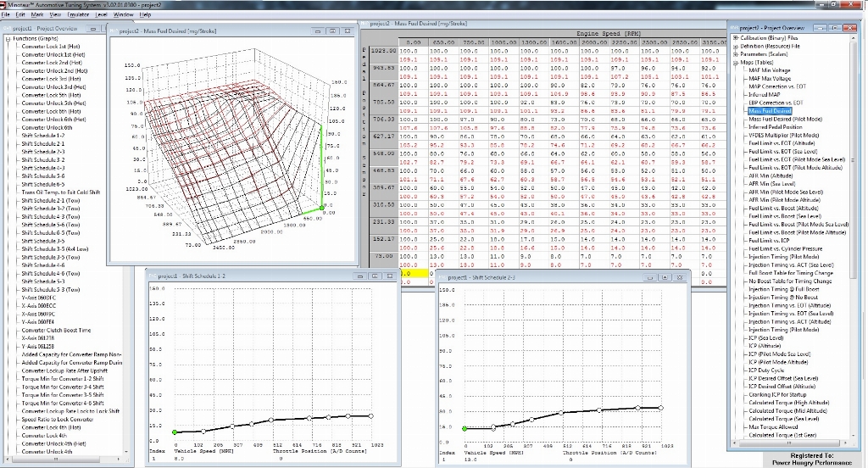The width and height of the screenshot is (868, 468).
Task: Click the yellow highlighted table cell
Action: pyautogui.click(x=413, y=273)
